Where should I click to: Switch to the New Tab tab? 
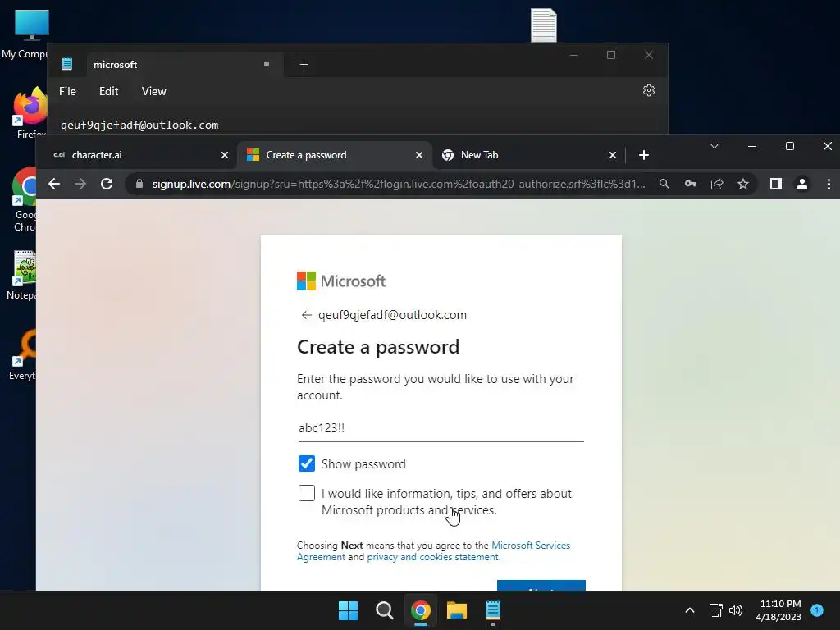point(527,155)
